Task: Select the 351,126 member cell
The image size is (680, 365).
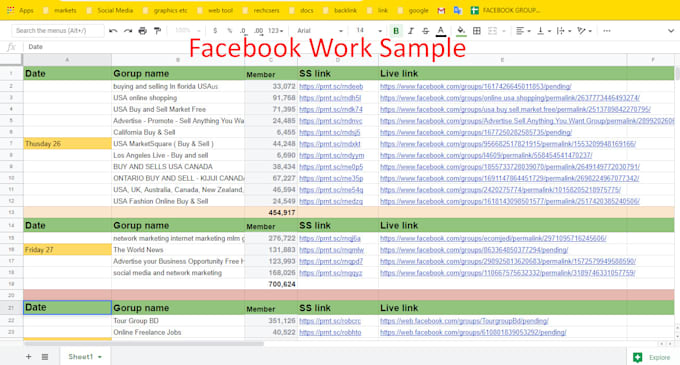Action: point(271,321)
